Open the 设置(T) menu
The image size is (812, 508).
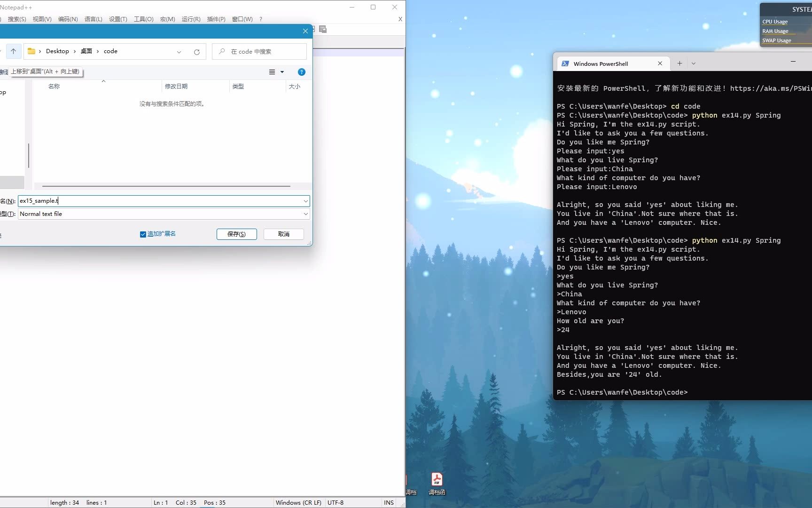pyautogui.click(x=118, y=19)
